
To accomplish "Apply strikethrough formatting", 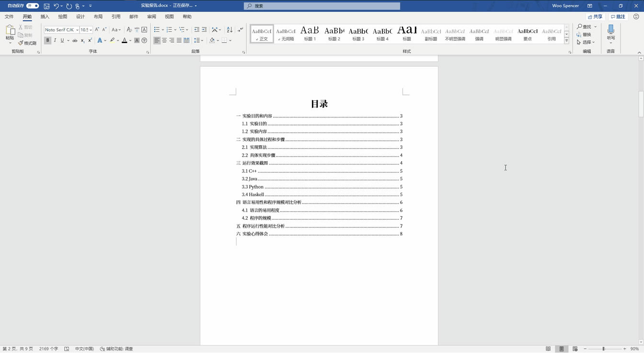I will pos(74,41).
